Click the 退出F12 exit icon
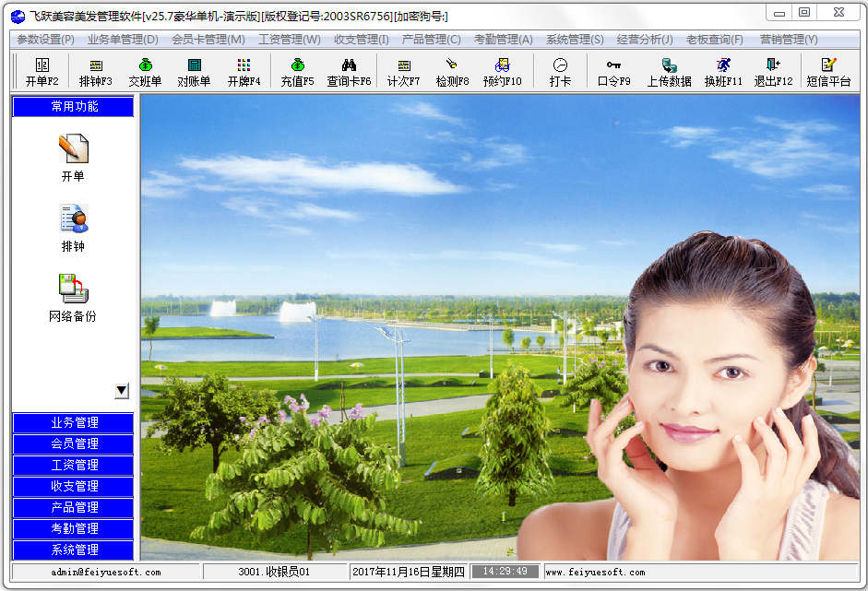Screen dimensions: 868x591 pyautogui.click(x=773, y=72)
